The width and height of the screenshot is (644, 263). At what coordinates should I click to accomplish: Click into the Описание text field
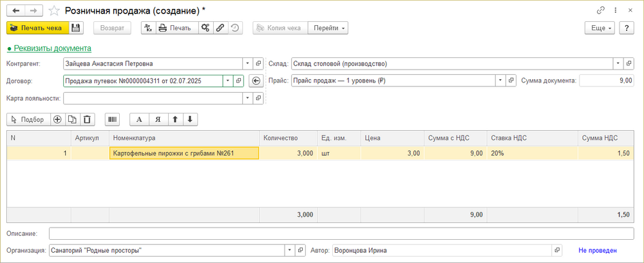[x=341, y=233]
